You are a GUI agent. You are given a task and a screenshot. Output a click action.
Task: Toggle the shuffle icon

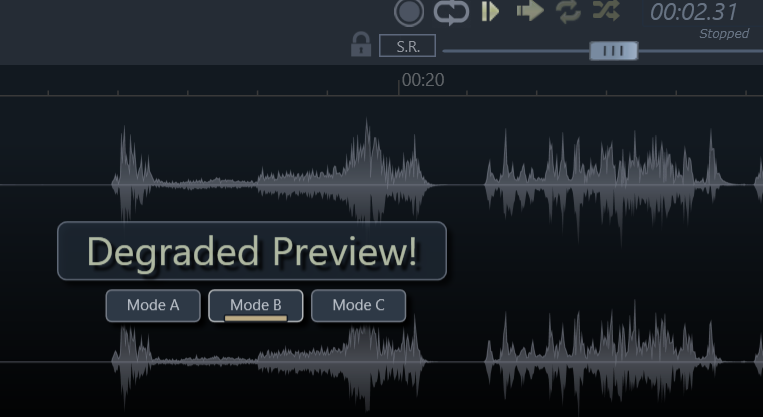pyautogui.click(x=606, y=10)
